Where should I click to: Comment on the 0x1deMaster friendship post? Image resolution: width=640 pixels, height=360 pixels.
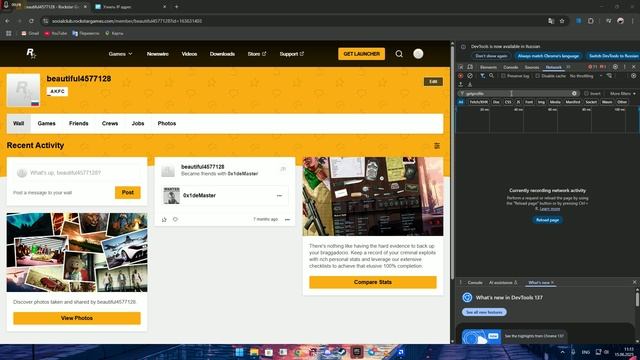175,220
